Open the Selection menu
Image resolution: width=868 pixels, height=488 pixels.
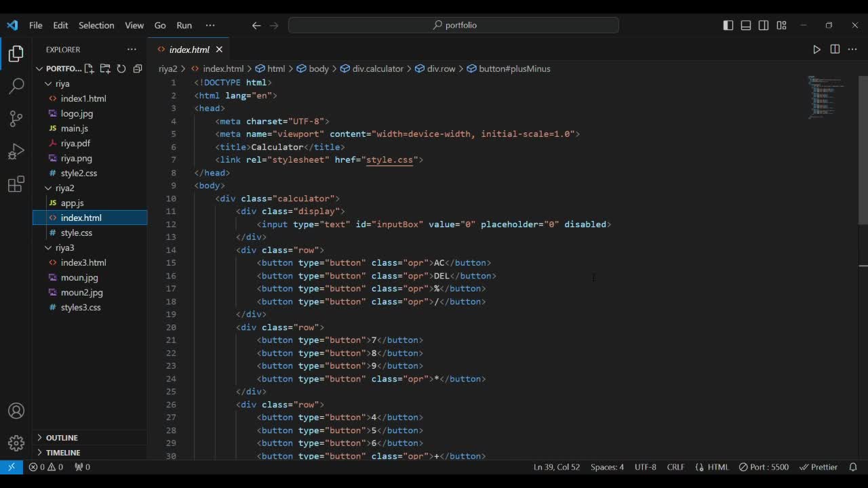96,25
